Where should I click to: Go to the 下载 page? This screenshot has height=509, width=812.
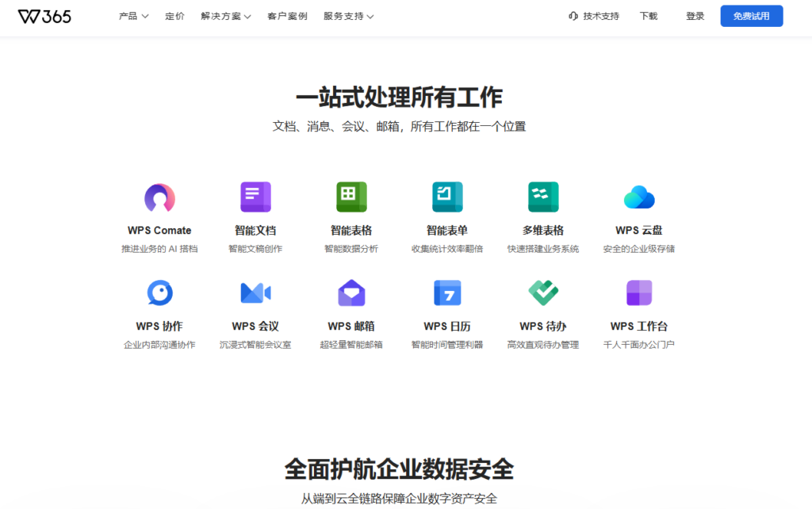[649, 16]
